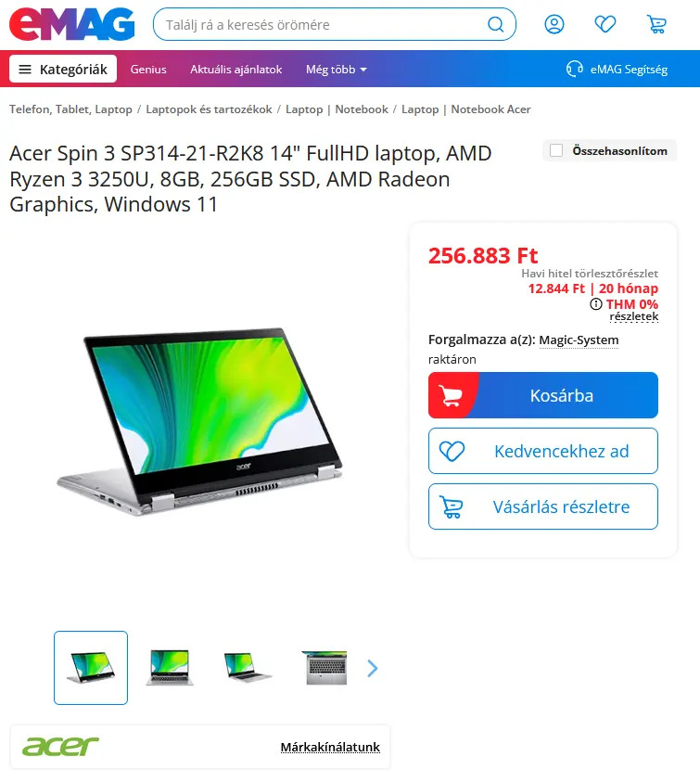Open the favorites heart icon in header
Image resolution: width=700 pixels, height=782 pixels.
pos(605,24)
